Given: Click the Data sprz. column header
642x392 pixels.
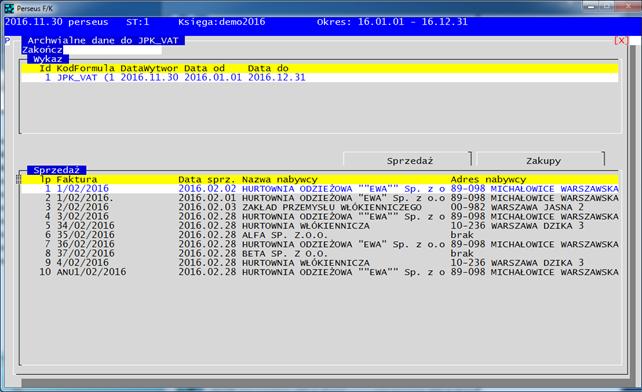Looking at the screenshot, I should 207,179.
